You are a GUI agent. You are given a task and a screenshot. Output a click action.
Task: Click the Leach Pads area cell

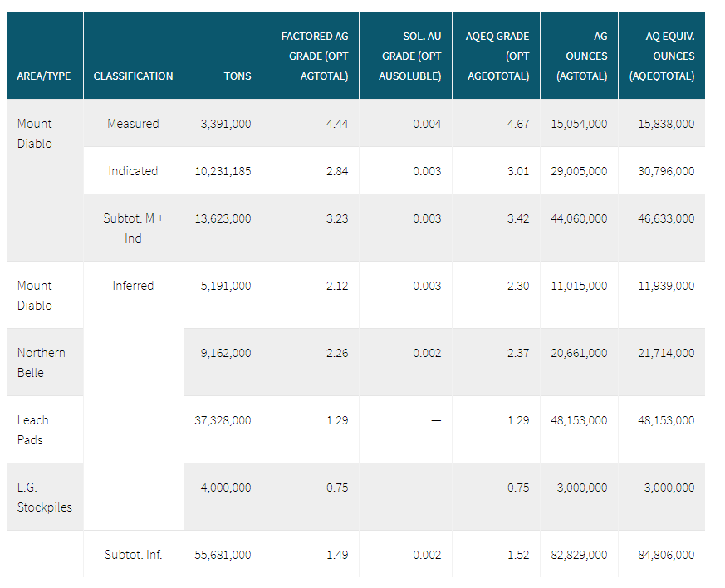point(33,429)
